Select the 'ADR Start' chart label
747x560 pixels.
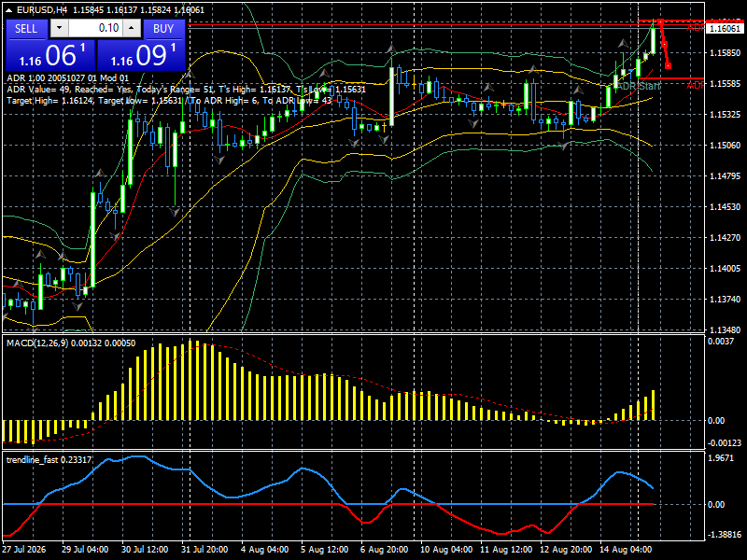click(639, 86)
